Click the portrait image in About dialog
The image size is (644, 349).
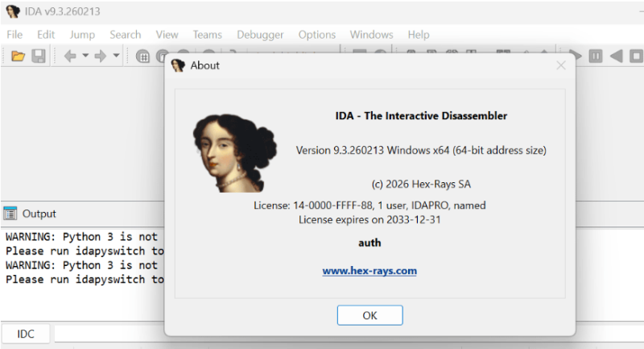tap(234, 153)
